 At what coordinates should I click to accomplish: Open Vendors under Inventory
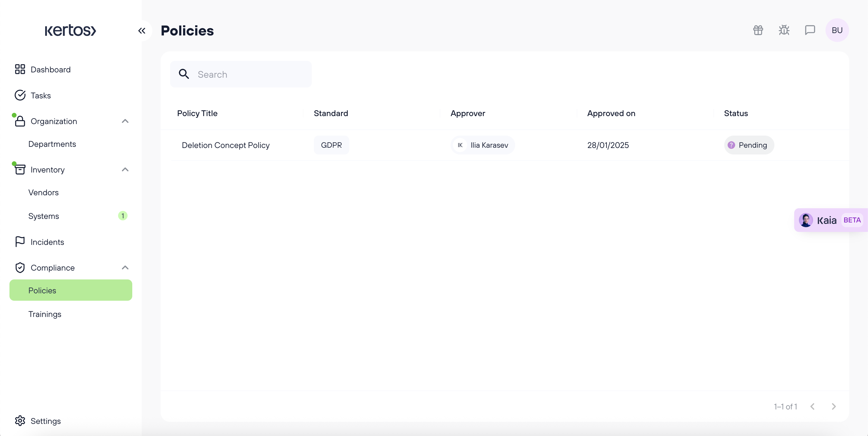(43, 193)
